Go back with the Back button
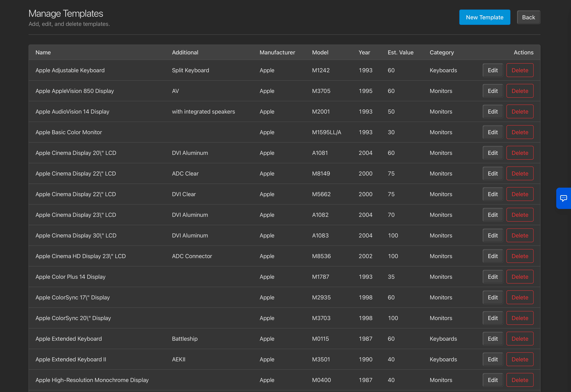The image size is (571, 392). [529, 17]
